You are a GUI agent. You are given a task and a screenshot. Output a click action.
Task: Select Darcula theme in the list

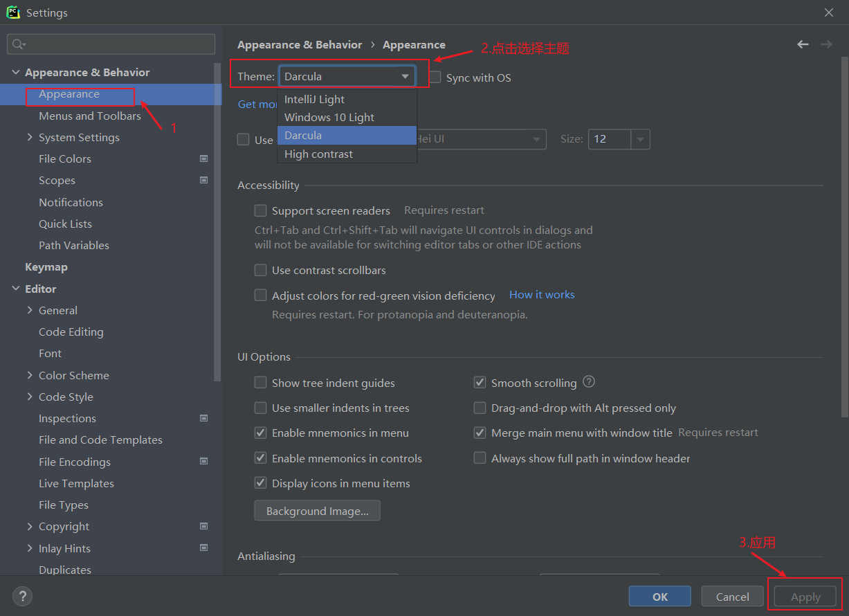(347, 136)
